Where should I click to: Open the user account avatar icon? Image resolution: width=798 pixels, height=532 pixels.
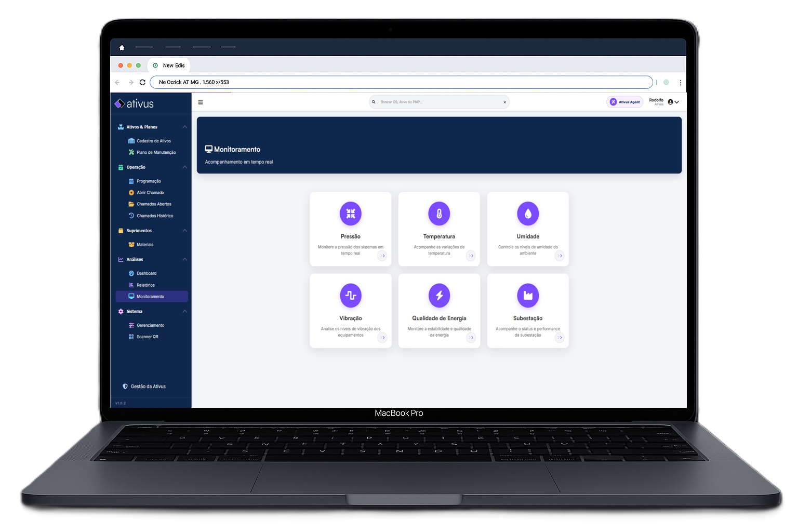click(x=671, y=101)
